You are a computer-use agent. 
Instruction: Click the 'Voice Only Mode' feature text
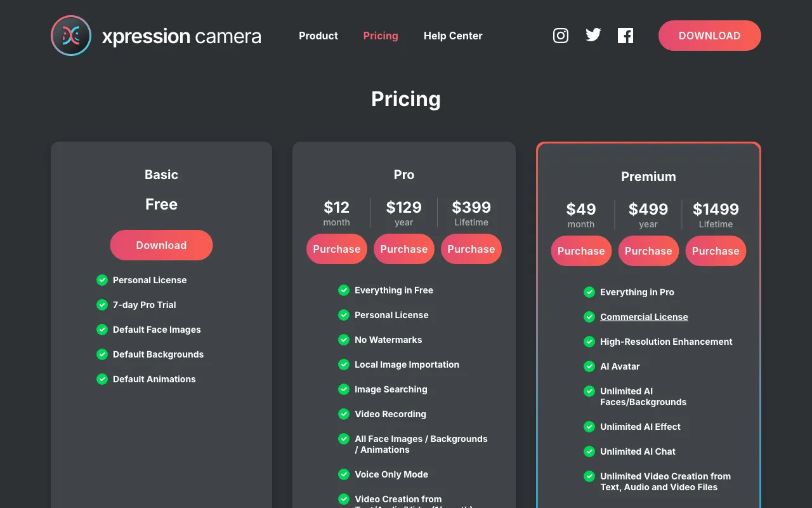tap(391, 474)
